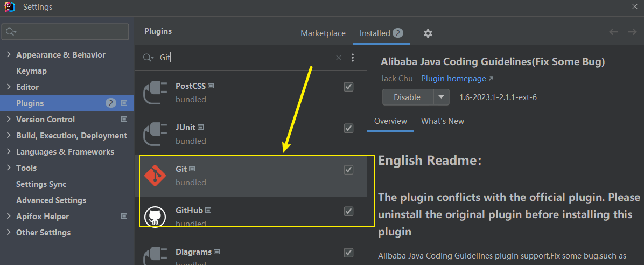Disable the Git plugin checkbox
644x265 pixels.
click(x=348, y=170)
